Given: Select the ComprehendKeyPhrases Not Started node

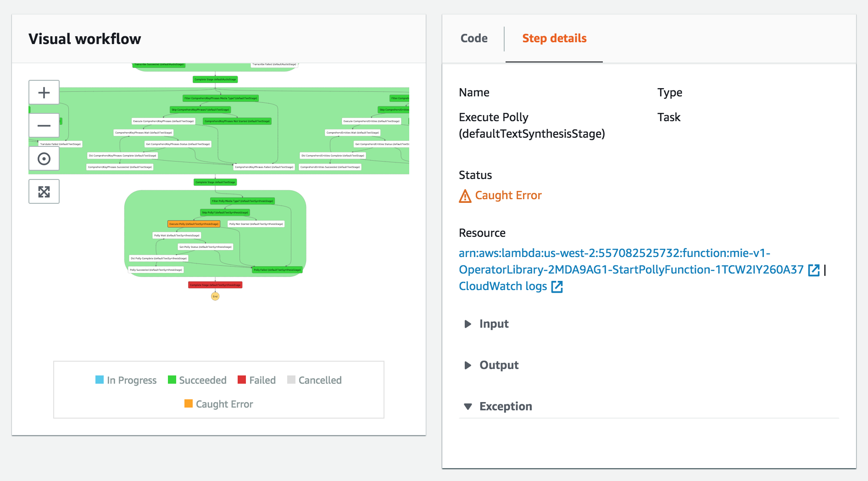Looking at the screenshot, I should [x=237, y=121].
